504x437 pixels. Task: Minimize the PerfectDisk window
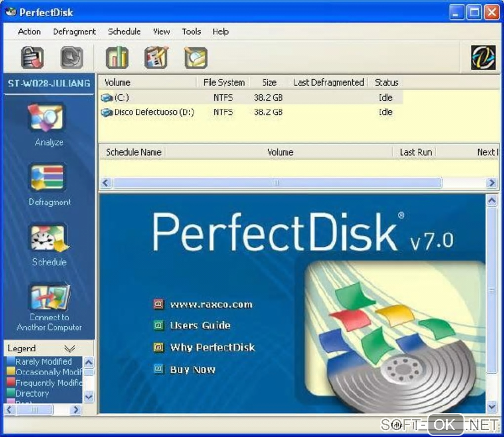pos(457,12)
